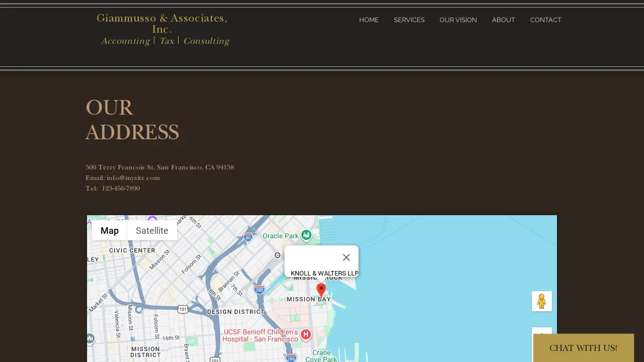Click the CIVIC CENTER map label

(132, 250)
